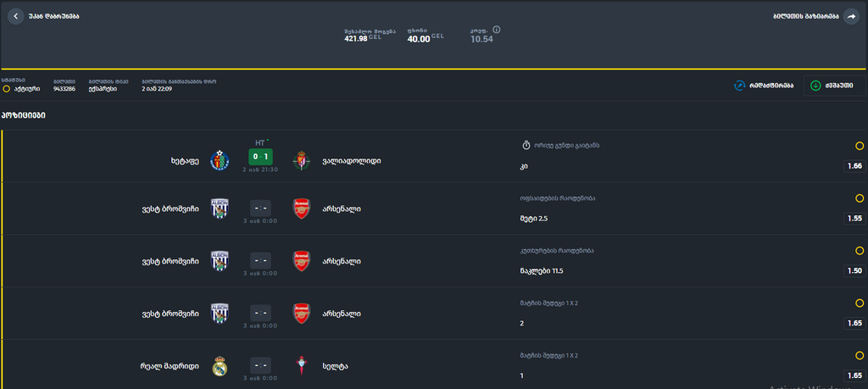
Task: Click the yellow status circle for odds 1.55
Action: click(x=860, y=198)
